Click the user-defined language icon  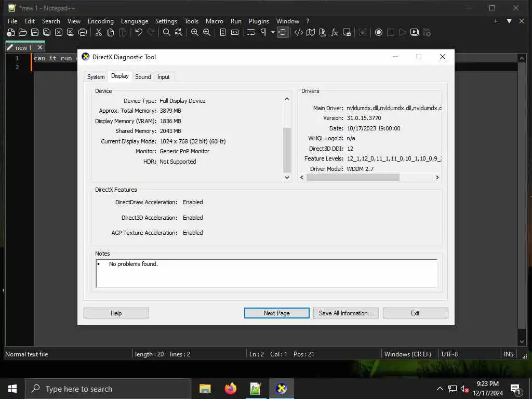pyautogui.click(x=299, y=33)
